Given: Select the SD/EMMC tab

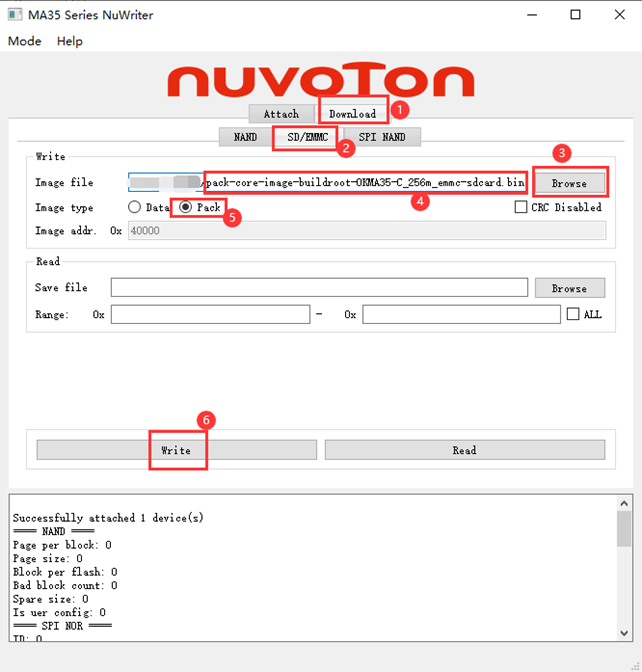Looking at the screenshot, I should pos(307,137).
